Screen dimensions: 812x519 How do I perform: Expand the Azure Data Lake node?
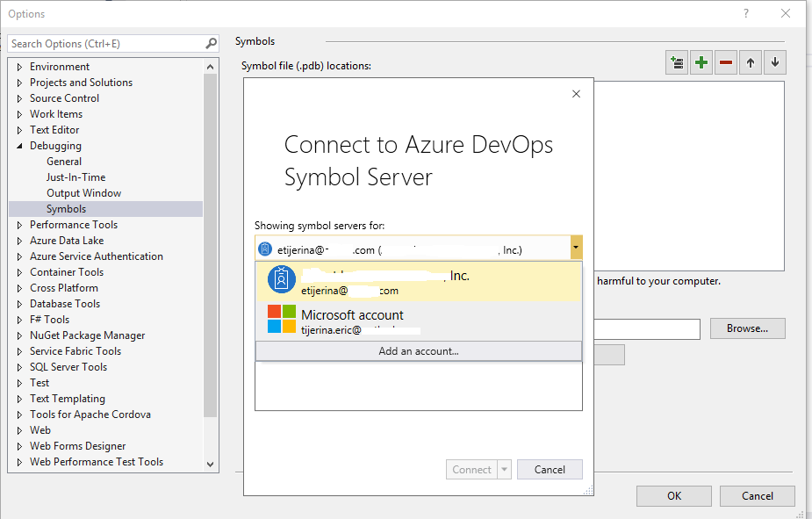[19, 241]
